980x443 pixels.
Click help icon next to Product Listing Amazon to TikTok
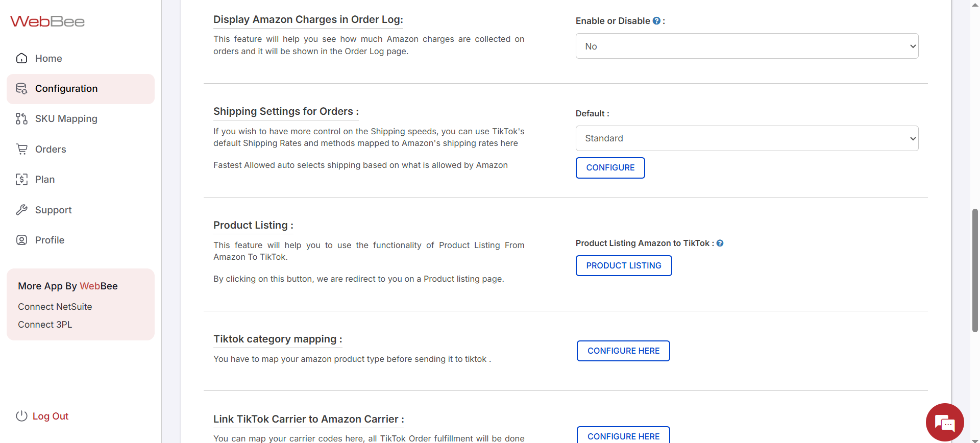click(x=720, y=243)
